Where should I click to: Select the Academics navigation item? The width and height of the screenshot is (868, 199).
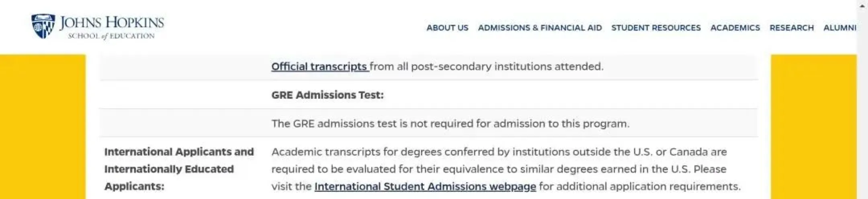[x=735, y=28]
